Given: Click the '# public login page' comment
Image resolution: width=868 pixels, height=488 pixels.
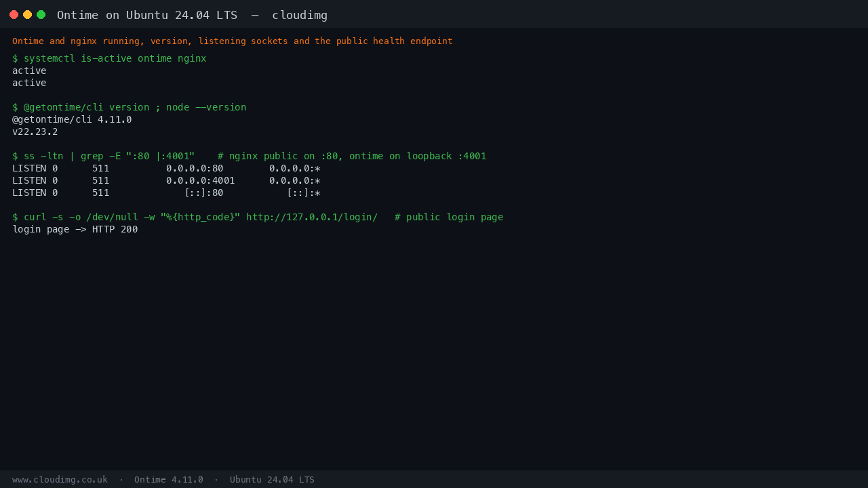Looking at the screenshot, I should [449, 217].
